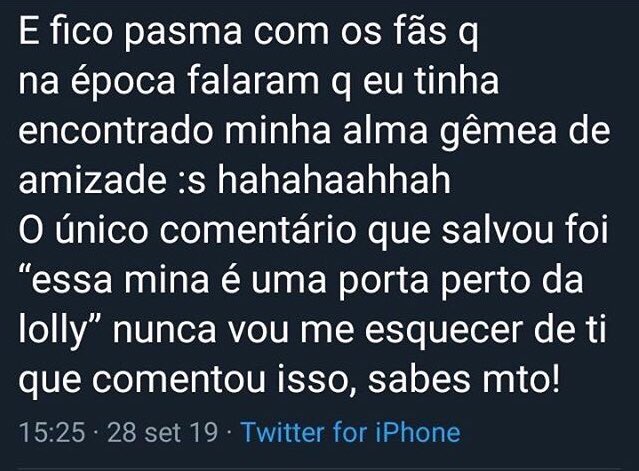Viewport: 639px width, 471px height.
Task: Click the "28 set 19" tweet date
Action: click(x=164, y=433)
